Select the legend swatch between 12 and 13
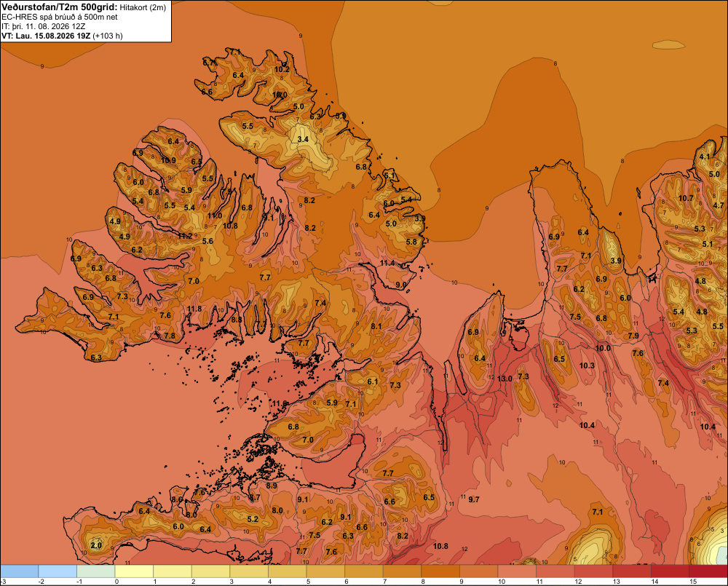The height and width of the screenshot is (586, 728). [594, 571]
